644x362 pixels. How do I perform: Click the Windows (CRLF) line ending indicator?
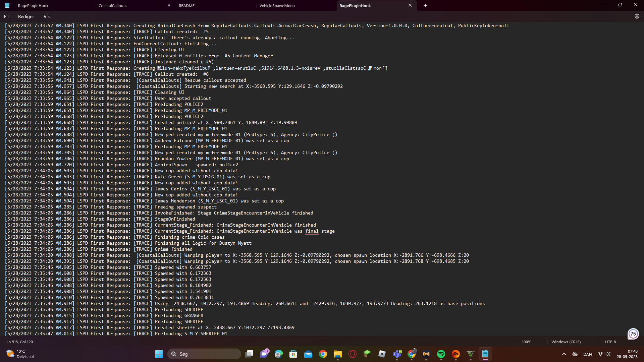(566, 342)
